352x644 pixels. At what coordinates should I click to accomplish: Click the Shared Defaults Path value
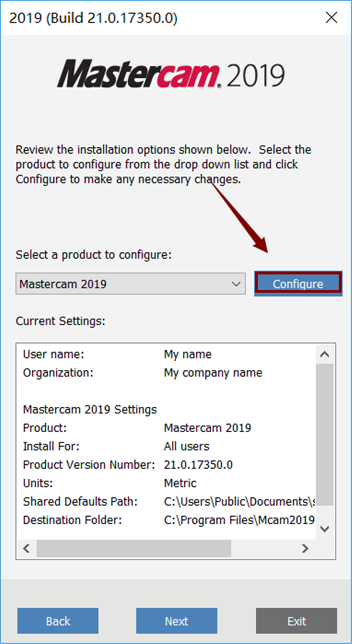tap(239, 501)
